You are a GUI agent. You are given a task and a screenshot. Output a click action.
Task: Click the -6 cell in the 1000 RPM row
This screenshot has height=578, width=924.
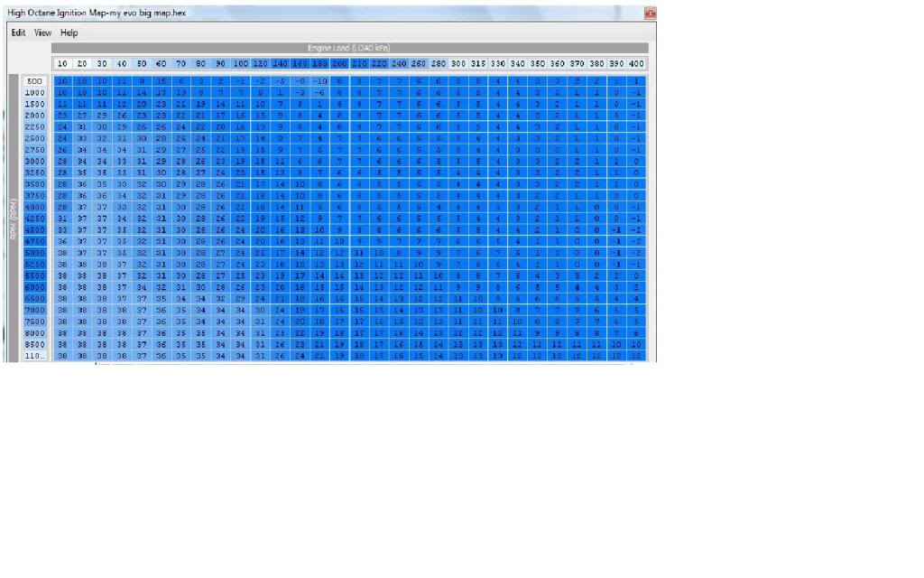pyautogui.click(x=319, y=93)
